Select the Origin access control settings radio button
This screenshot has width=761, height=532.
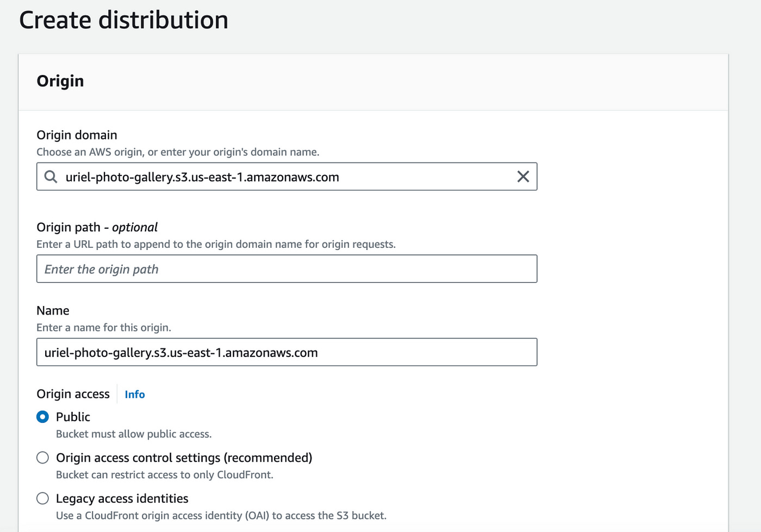pos(42,458)
